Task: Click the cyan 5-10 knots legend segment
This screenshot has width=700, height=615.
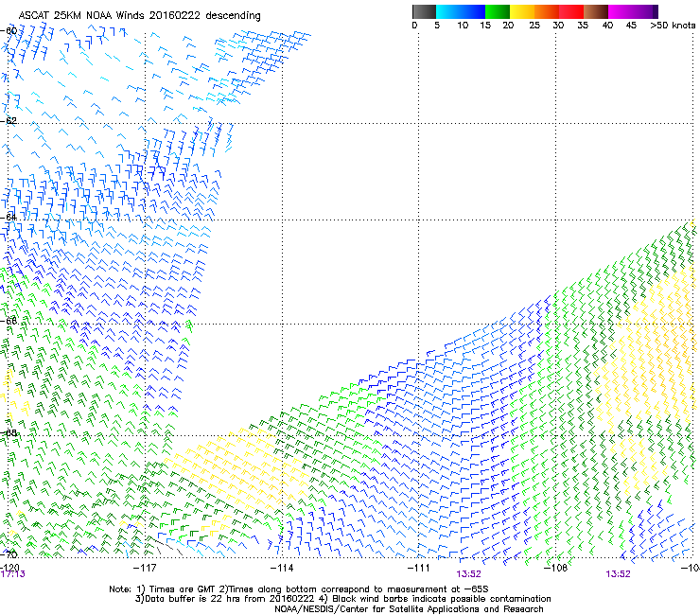Action: click(448, 11)
